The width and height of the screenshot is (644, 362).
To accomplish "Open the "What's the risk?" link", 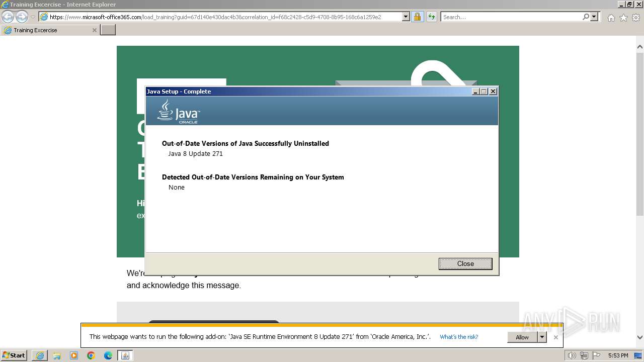I will 459,337.
